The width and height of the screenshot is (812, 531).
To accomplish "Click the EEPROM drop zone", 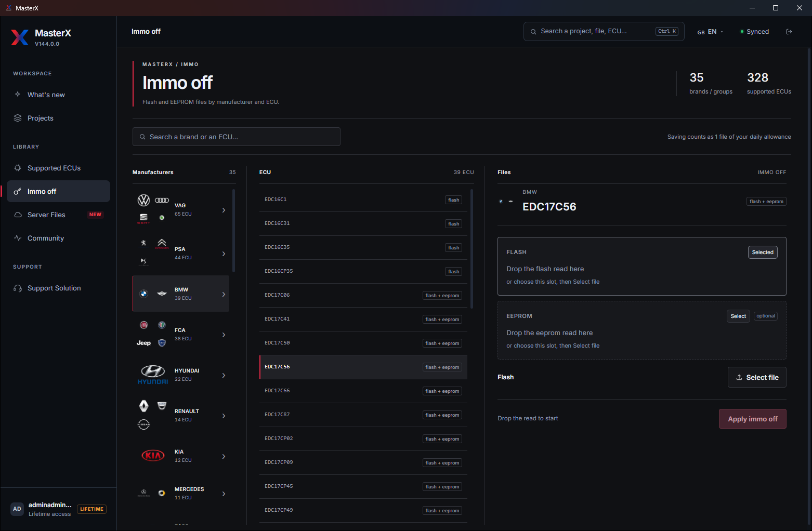I will coord(641,330).
